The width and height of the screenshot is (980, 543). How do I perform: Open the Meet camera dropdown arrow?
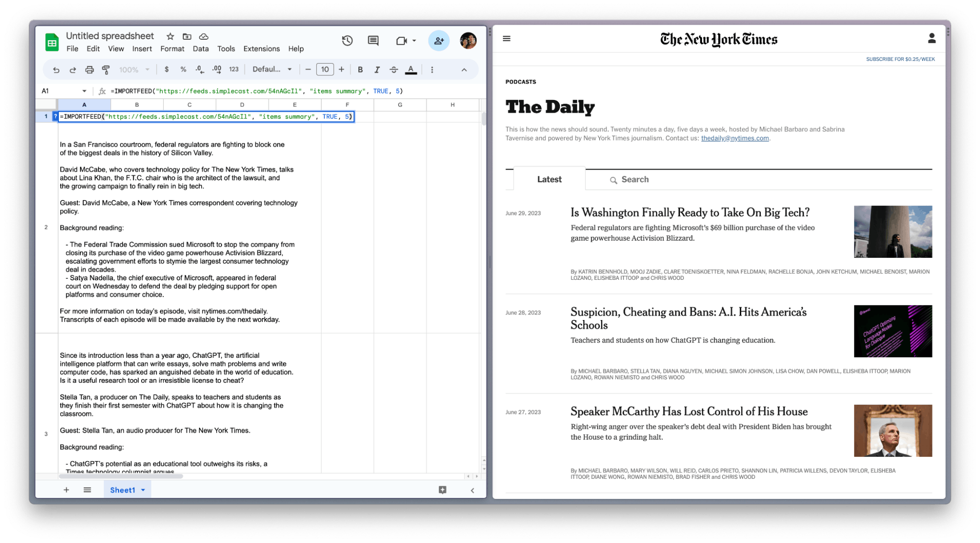pyautogui.click(x=414, y=41)
